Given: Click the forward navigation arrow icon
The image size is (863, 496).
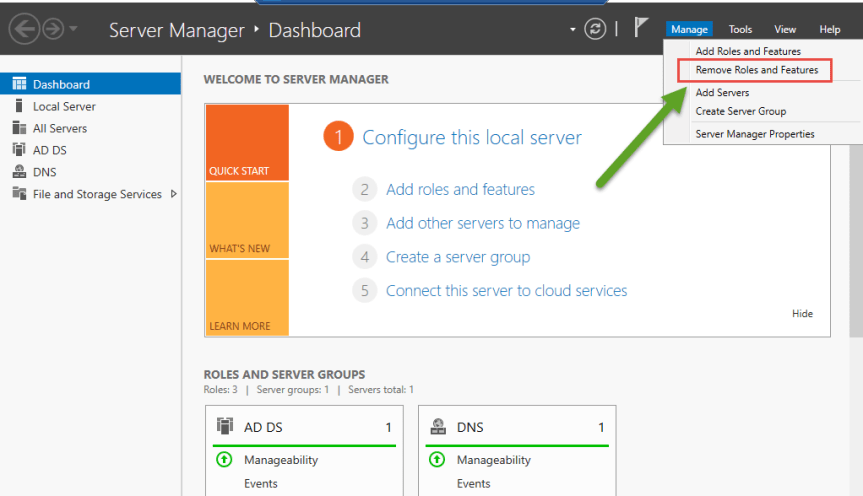Looking at the screenshot, I should pyautogui.click(x=53, y=29).
